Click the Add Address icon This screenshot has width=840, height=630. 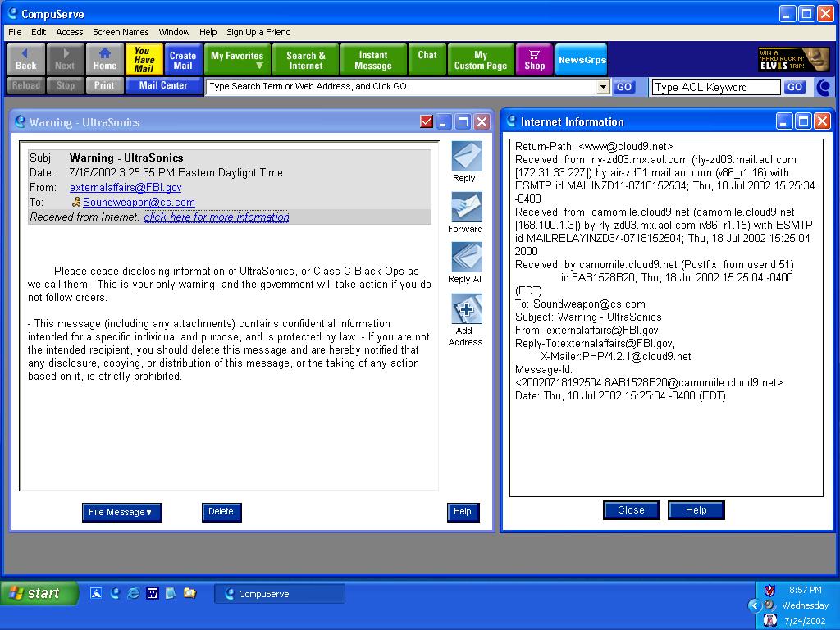tap(466, 310)
